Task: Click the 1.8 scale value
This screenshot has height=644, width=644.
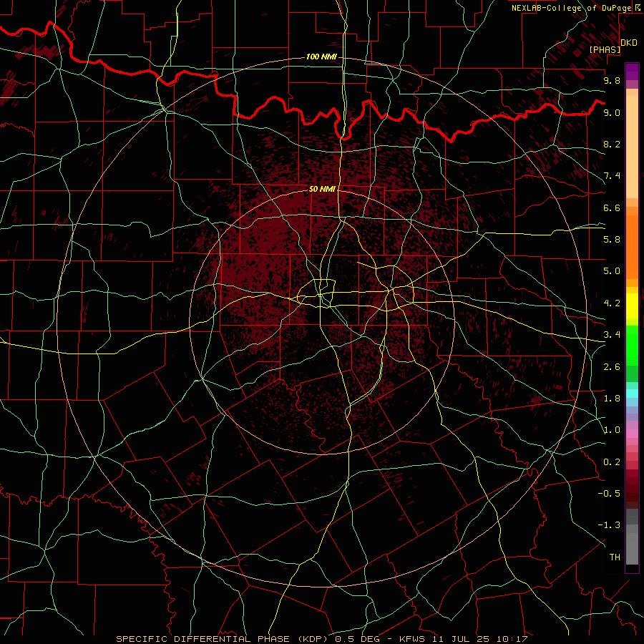Action: pyautogui.click(x=612, y=399)
